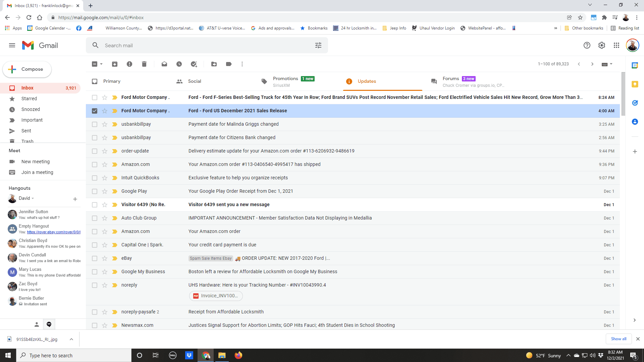
Task: Star the usbankbillpay Malinda Griggs email
Action: coord(105,124)
